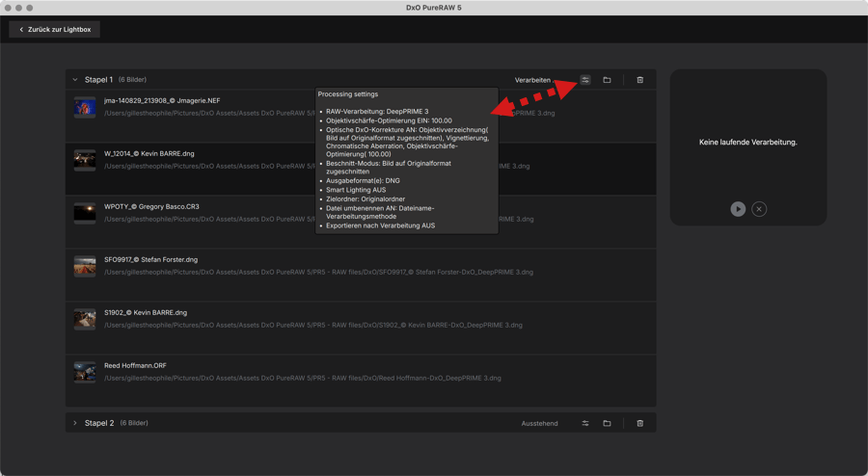
Task: Select thumbnail of WPOTY Gregory Basco.CR3
Action: 85,213
